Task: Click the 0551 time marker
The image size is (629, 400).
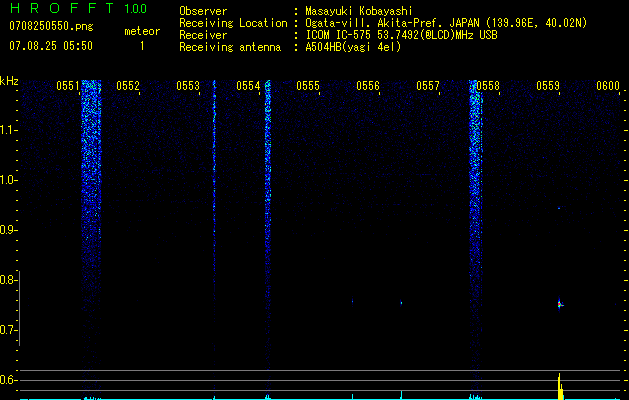Action: tap(68, 86)
